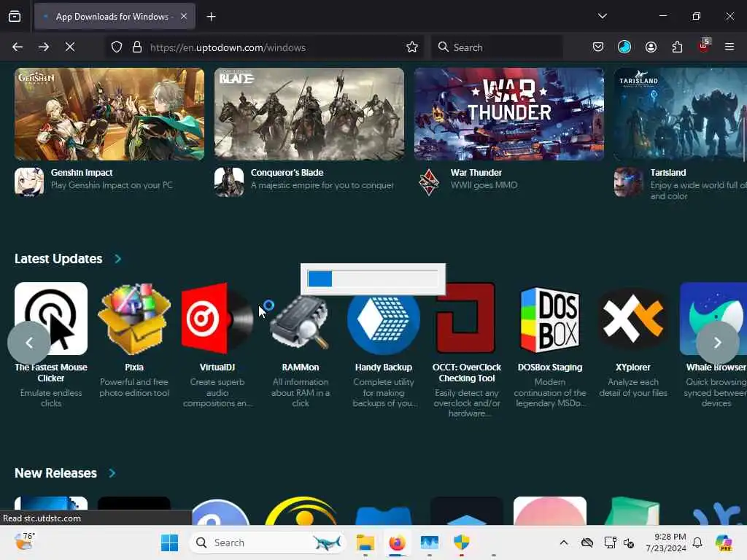
Task: Open the XYplorer icon
Action: (632, 318)
